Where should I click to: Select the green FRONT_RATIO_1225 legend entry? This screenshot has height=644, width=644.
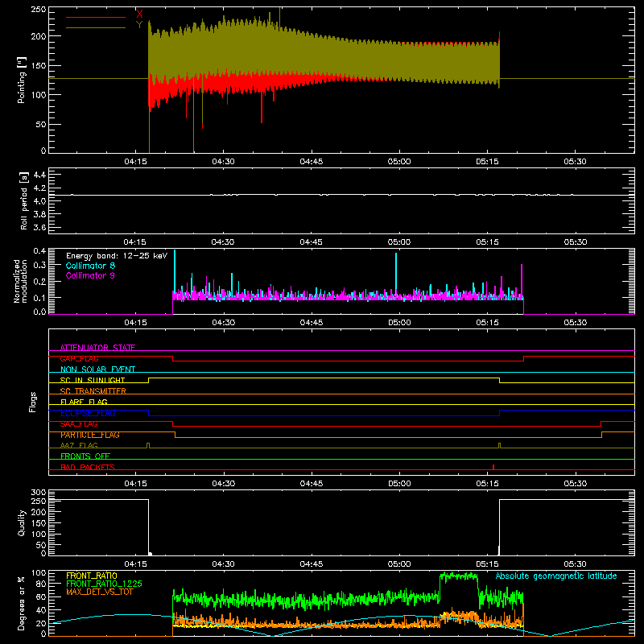105,584
